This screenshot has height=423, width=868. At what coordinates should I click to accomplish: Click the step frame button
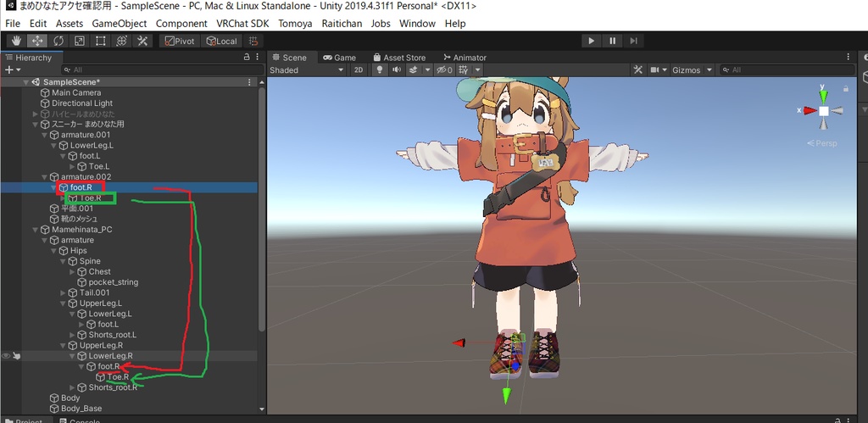coord(634,41)
